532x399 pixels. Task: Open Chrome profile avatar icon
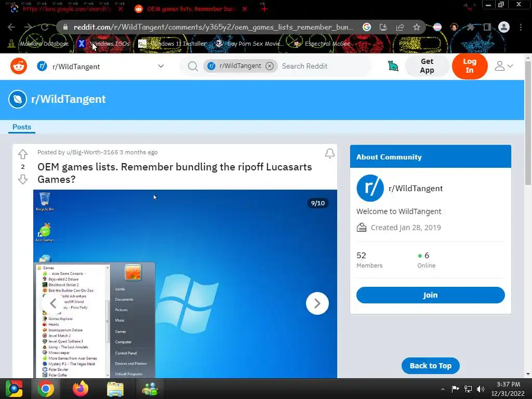(x=504, y=27)
